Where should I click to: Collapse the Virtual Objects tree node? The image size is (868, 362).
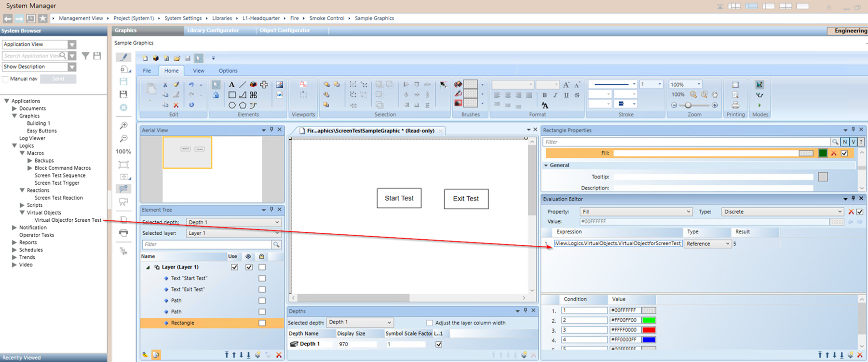pos(22,213)
